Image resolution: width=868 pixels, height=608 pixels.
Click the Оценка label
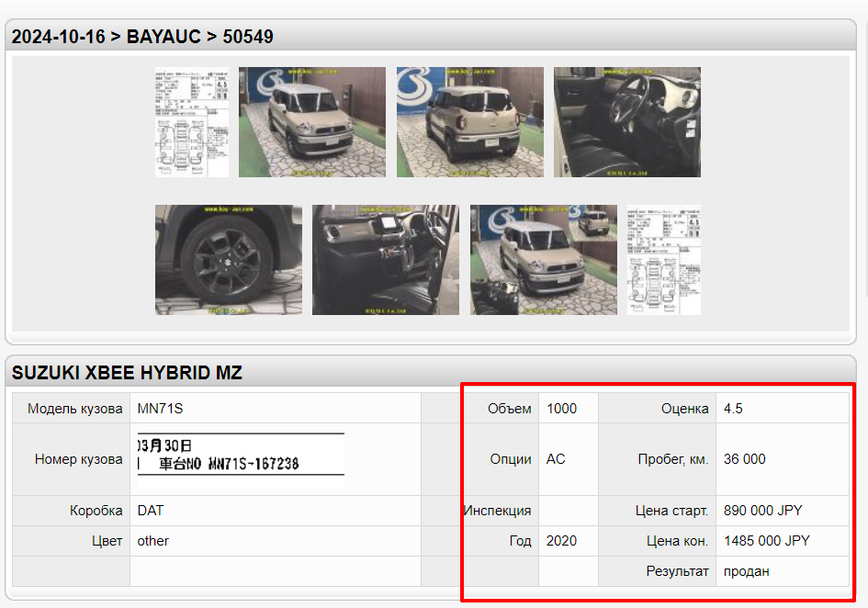pos(685,409)
